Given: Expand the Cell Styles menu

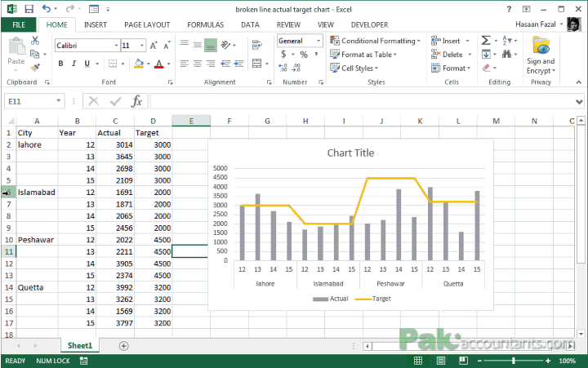Looking at the screenshot, I should [x=354, y=68].
